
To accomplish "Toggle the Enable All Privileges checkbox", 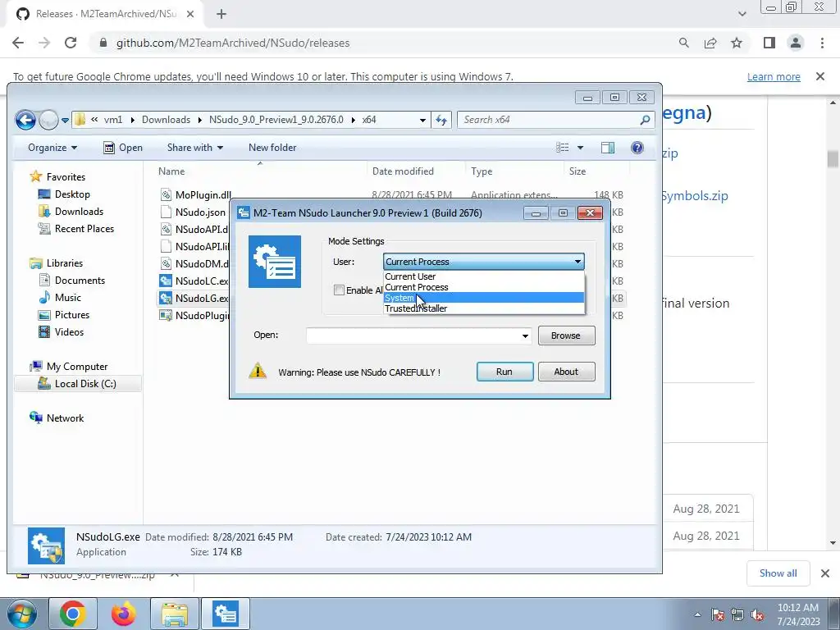I will [x=339, y=290].
